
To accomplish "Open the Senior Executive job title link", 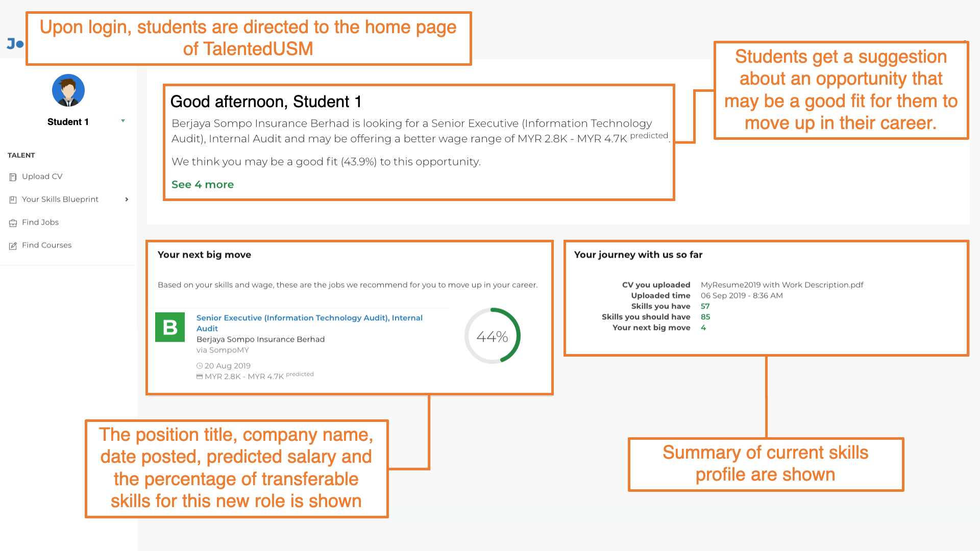I will 309,323.
